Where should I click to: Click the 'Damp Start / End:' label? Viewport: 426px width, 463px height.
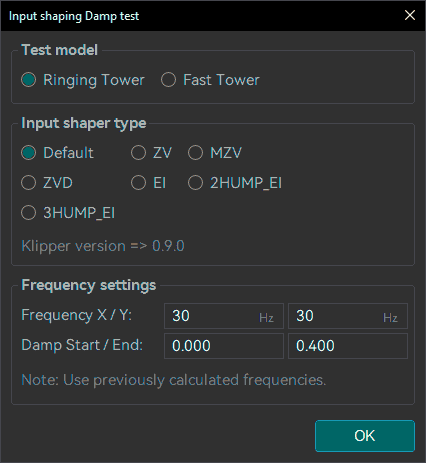82,345
